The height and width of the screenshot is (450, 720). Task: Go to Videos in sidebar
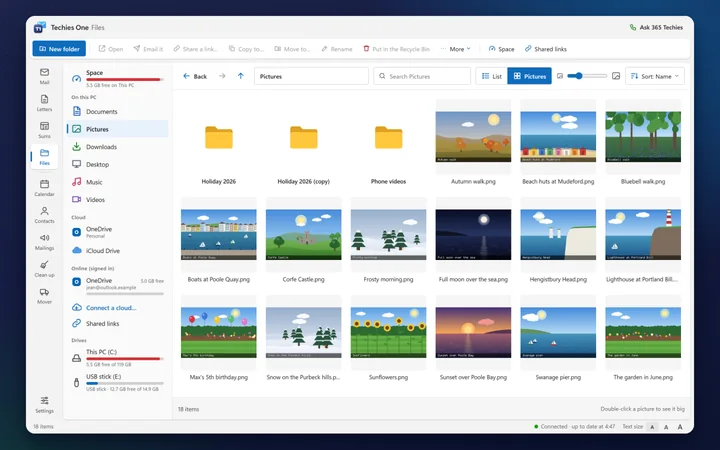point(118,200)
